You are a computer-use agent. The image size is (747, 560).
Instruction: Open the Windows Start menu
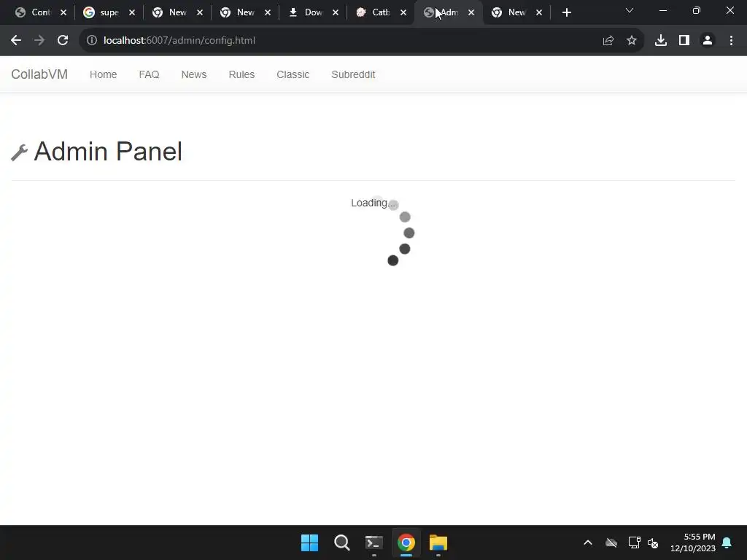tap(309, 542)
